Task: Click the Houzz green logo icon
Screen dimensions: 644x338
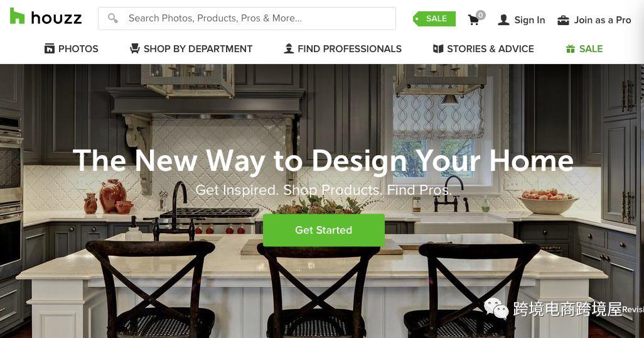Action: pyautogui.click(x=17, y=16)
